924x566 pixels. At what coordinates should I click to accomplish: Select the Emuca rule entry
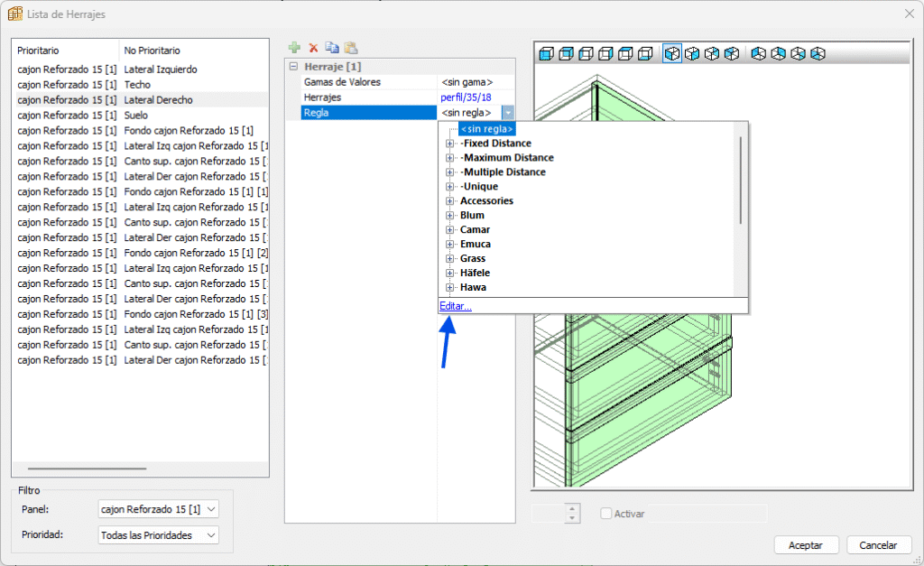pos(475,244)
